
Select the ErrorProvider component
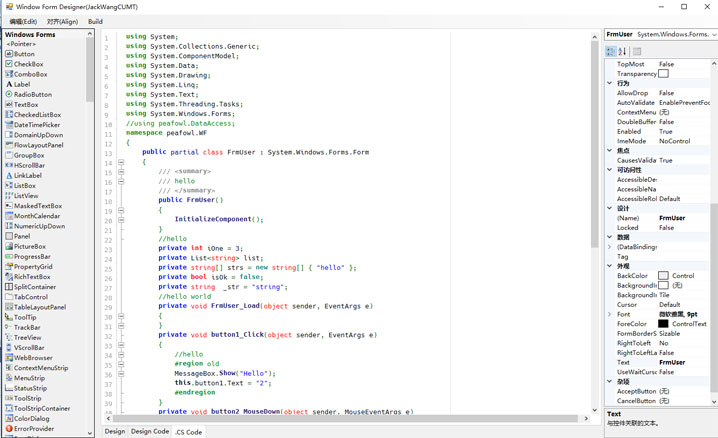30,429
